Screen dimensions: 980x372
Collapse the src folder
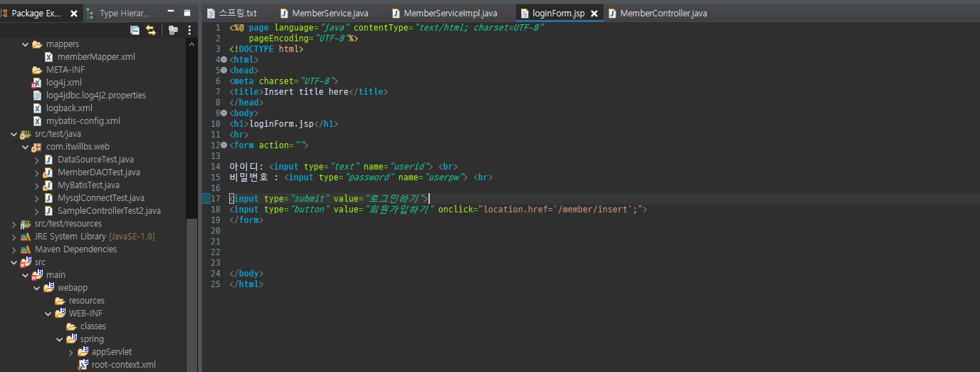point(14,262)
